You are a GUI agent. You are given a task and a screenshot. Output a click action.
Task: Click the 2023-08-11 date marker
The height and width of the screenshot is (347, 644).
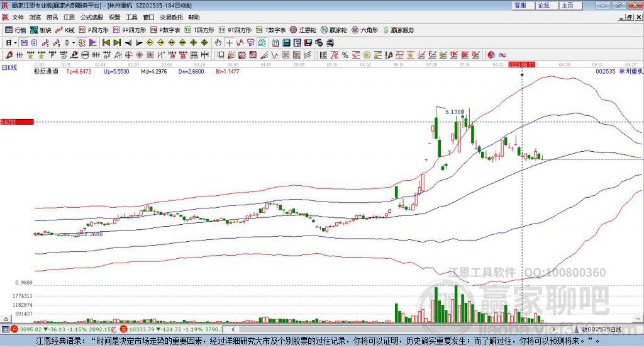[521, 64]
